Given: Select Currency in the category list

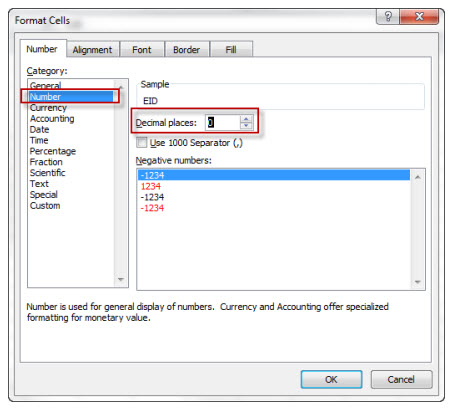Looking at the screenshot, I should pyautogui.click(x=48, y=108).
